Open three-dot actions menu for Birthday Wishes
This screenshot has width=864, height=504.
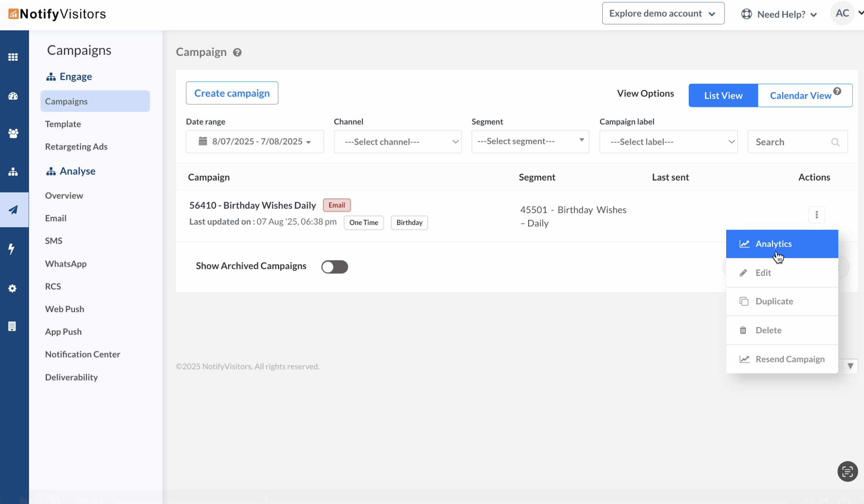(x=817, y=215)
